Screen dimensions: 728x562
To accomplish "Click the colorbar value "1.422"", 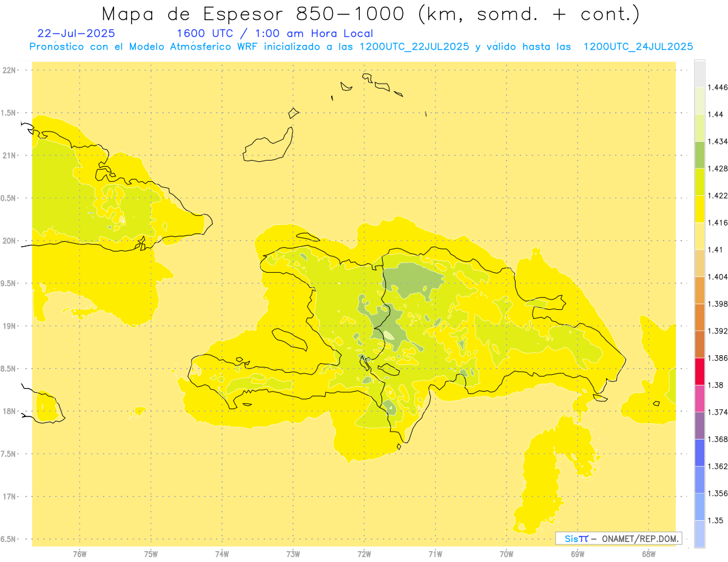I will [x=718, y=196].
